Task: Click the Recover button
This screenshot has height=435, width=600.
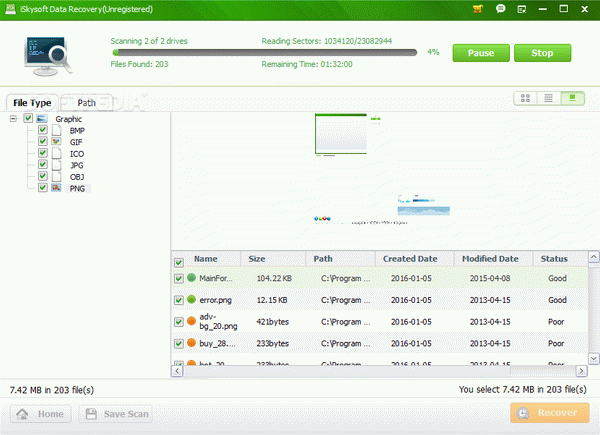Action: 549,412
